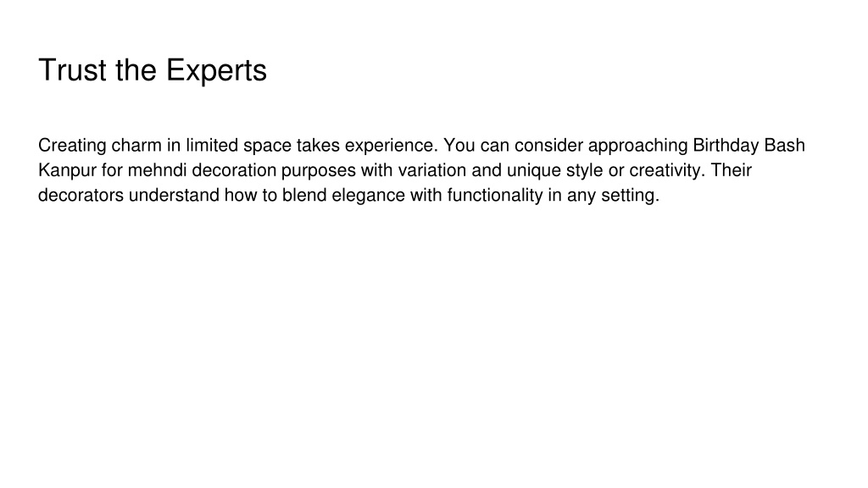Click the word "decoration" in the second line
Image resolution: width=868 pixels, height=488 pixels.
[x=234, y=169]
